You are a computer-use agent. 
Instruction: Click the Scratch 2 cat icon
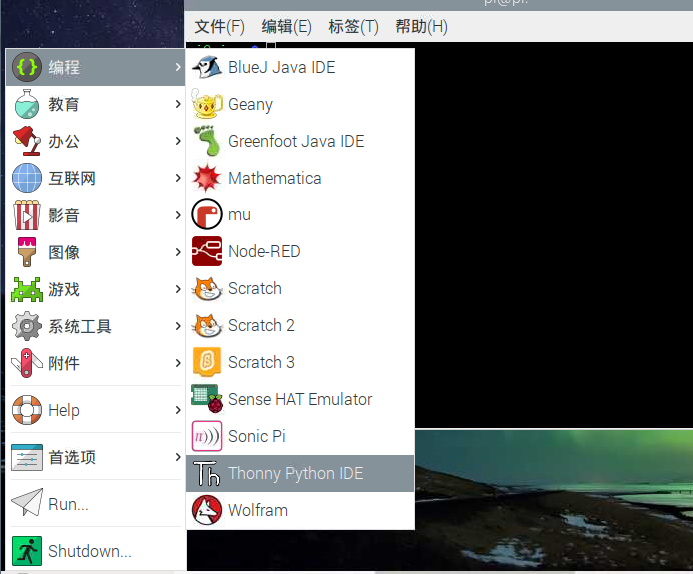pyautogui.click(x=207, y=325)
